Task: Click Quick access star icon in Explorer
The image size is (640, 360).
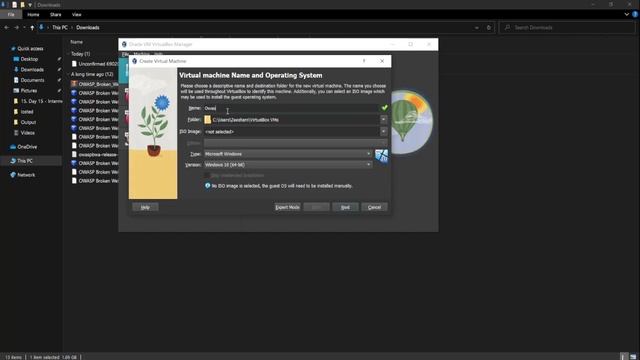Action: pos(13,49)
